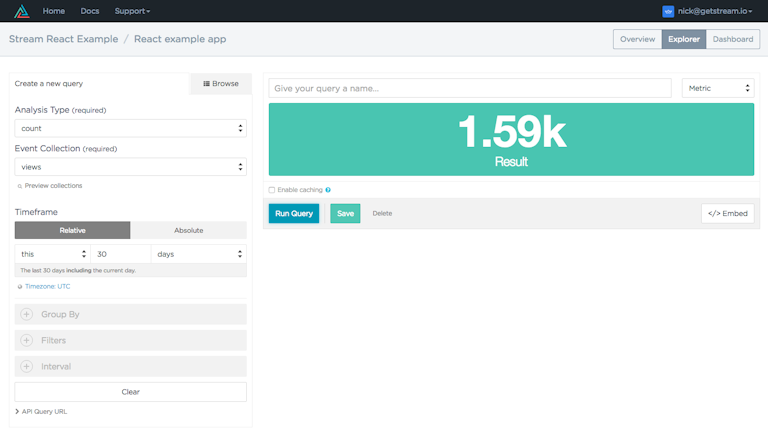The height and width of the screenshot is (430, 768).
Task: Click the user avatar icon beside nick@getstream.io
Action: click(668, 11)
